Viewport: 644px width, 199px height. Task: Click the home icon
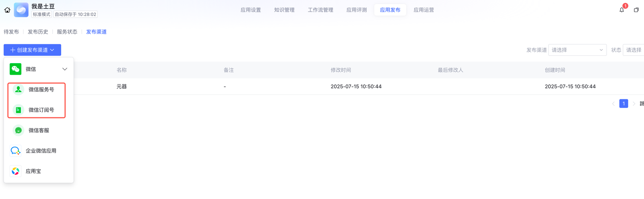point(7,10)
